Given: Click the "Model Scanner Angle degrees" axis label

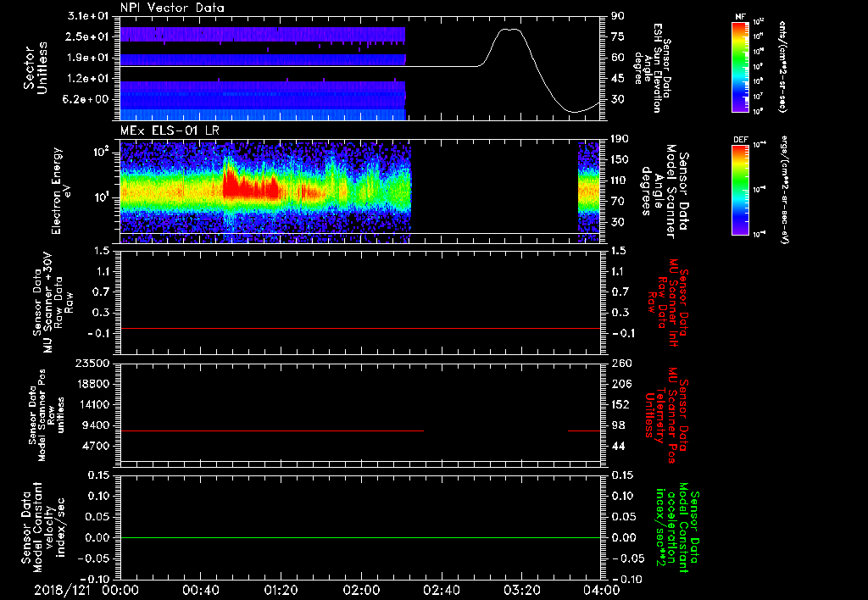Looking at the screenshot, I should coord(665,192).
